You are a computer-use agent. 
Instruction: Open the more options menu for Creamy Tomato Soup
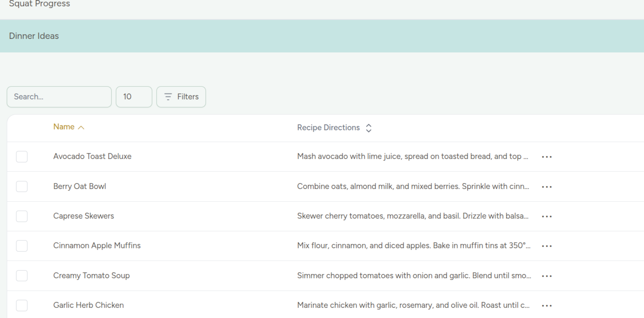547,276
